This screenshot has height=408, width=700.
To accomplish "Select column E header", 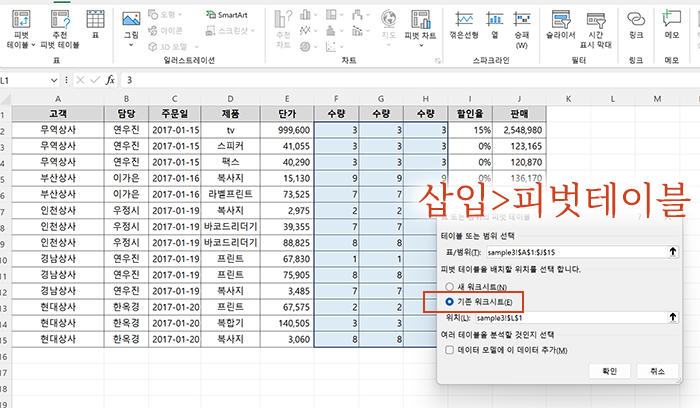I will [287, 99].
